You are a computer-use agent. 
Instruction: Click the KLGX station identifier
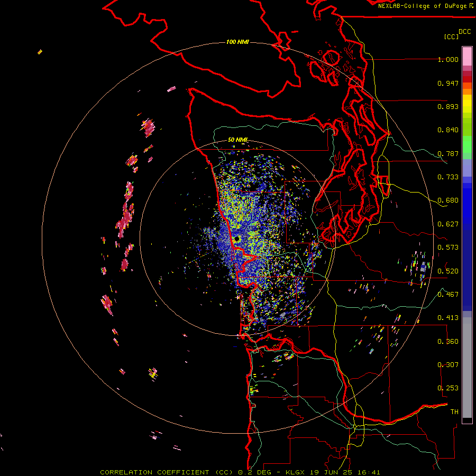point(295,472)
